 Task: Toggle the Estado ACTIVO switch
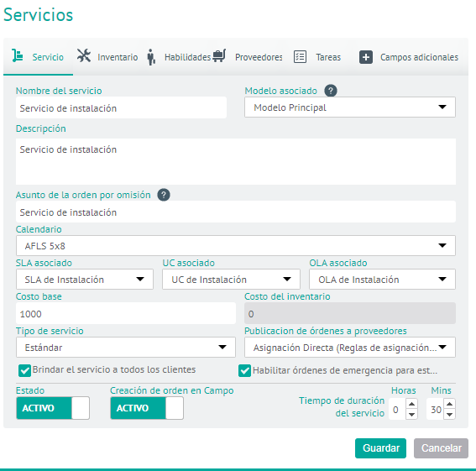pyautogui.click(x=53, y=408)
